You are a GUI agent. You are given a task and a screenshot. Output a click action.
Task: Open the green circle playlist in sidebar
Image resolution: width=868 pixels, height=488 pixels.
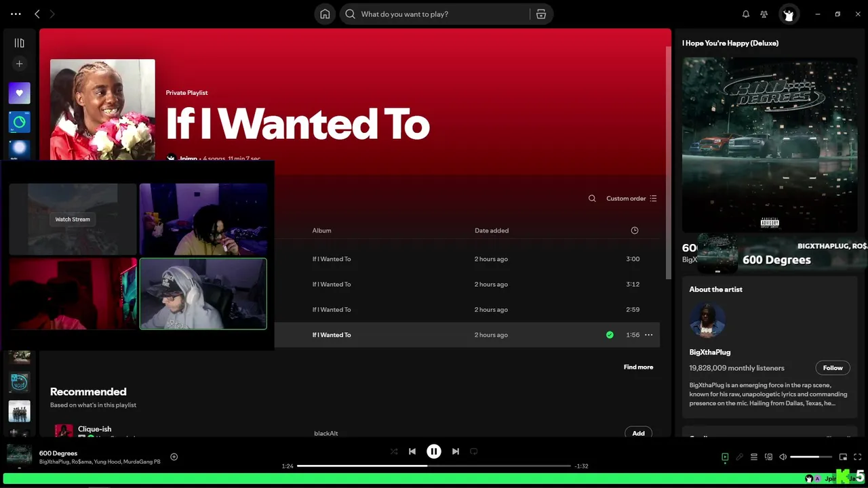[19, 122]
